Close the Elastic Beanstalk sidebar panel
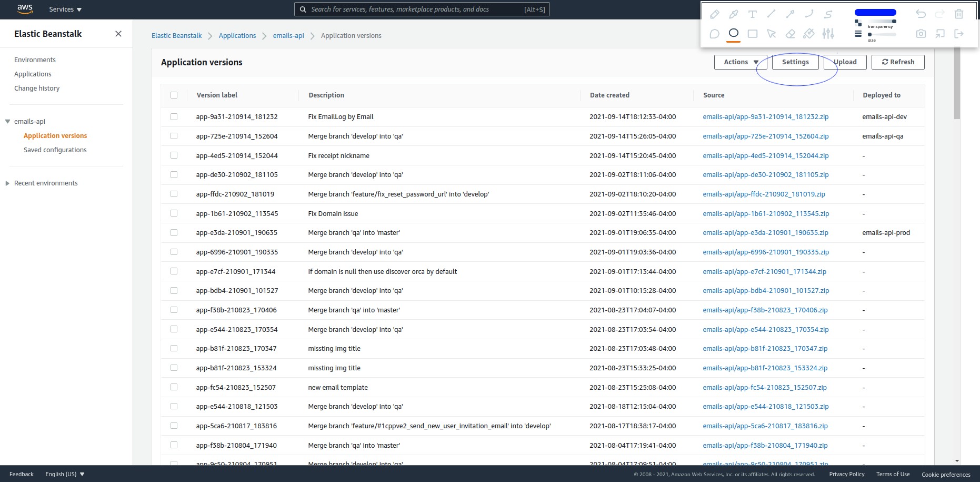Viewport: 980px width, 482px height. point(118,34)
